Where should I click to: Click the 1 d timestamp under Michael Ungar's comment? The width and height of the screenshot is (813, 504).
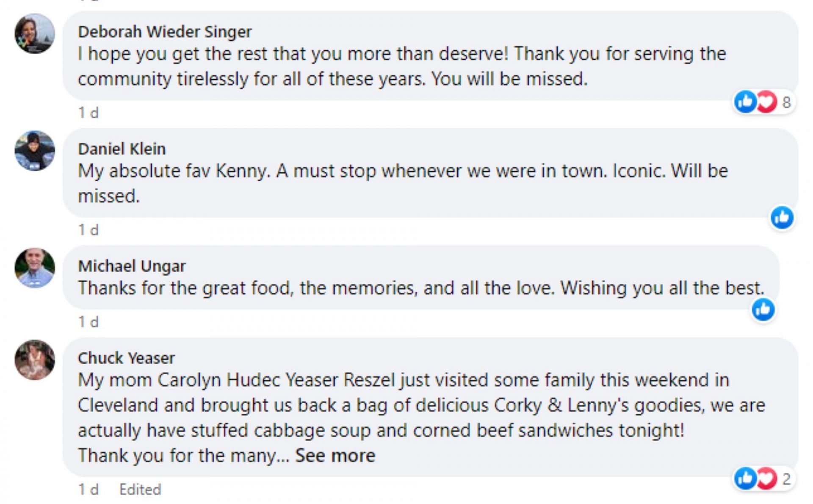tap(88, 322)
